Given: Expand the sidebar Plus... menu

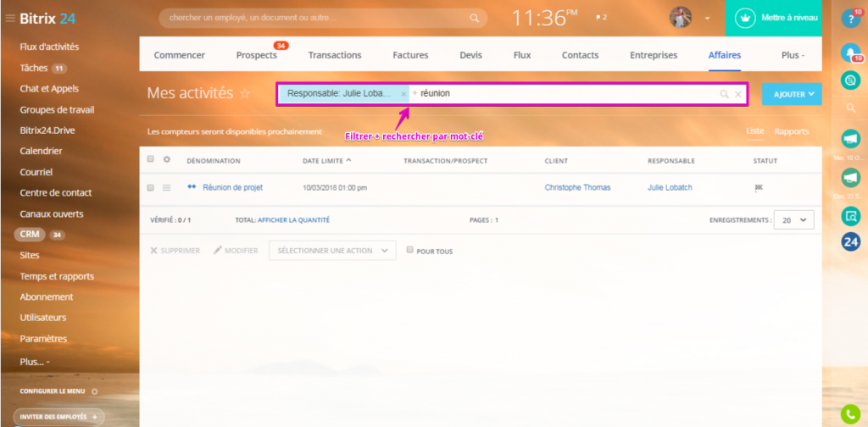Looking at the screenshot, I should pos(35,362).
